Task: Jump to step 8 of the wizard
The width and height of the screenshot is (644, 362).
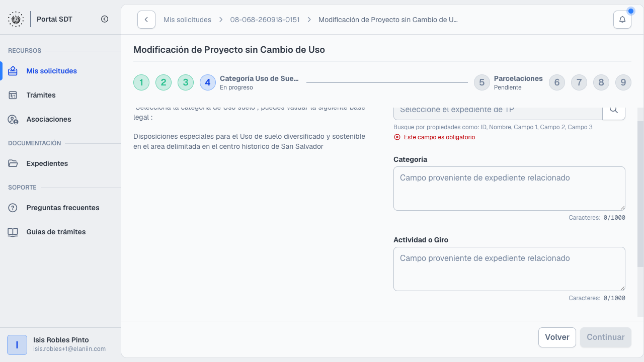Action: tap(601, 82)
